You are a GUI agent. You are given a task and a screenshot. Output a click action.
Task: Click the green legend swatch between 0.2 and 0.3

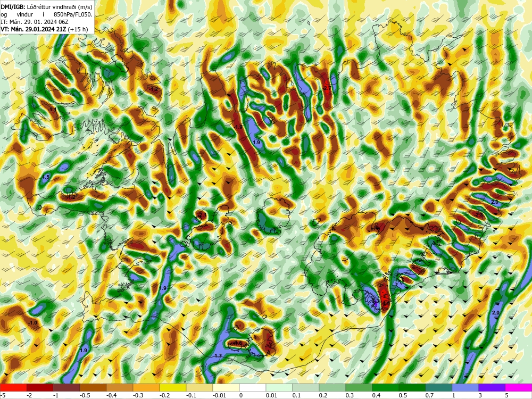[x=332, y=387]
